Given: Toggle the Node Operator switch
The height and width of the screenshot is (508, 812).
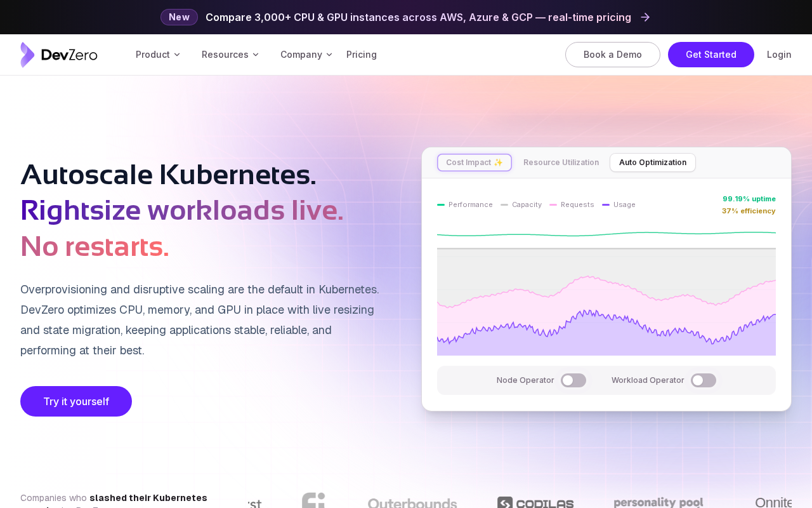Looking at the screenshot, I should [x=573, y=380].
